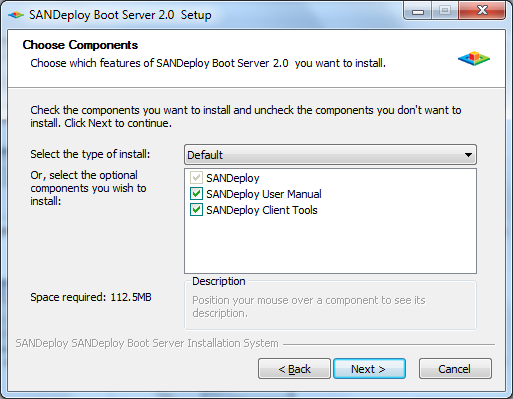Click the SANDeploy icon in the title bar

coord(16,15)
